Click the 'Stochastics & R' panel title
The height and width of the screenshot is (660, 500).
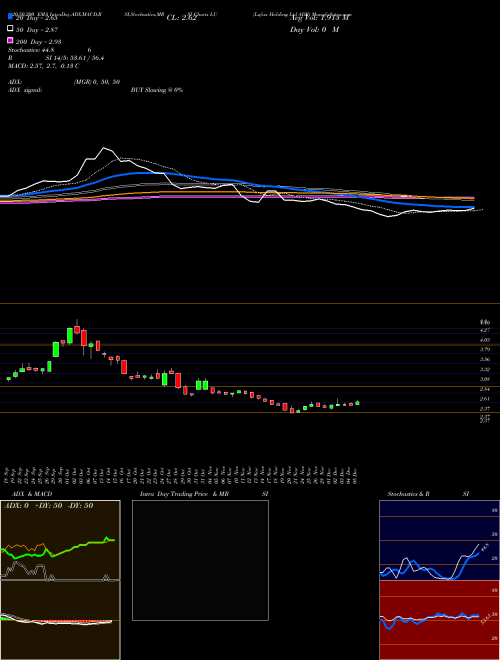click(408, 494)
